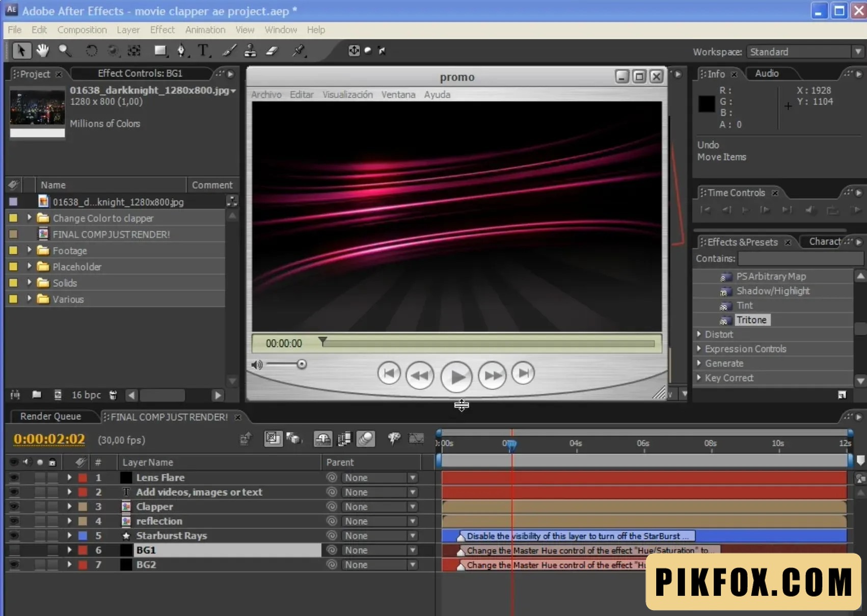The height and width of the screenshot is (616, 867).
Task: Open the Composition menu
Action: coord(82,30)
